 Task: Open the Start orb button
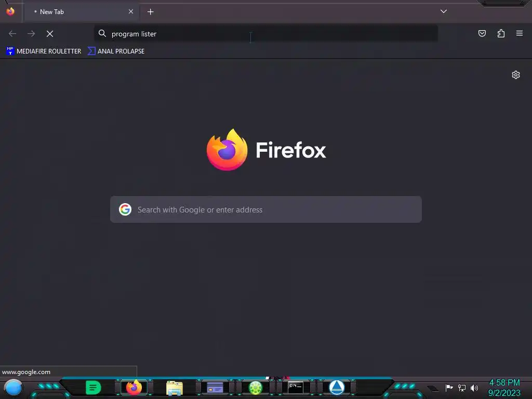pyautogui.click(x=14, y=388)
